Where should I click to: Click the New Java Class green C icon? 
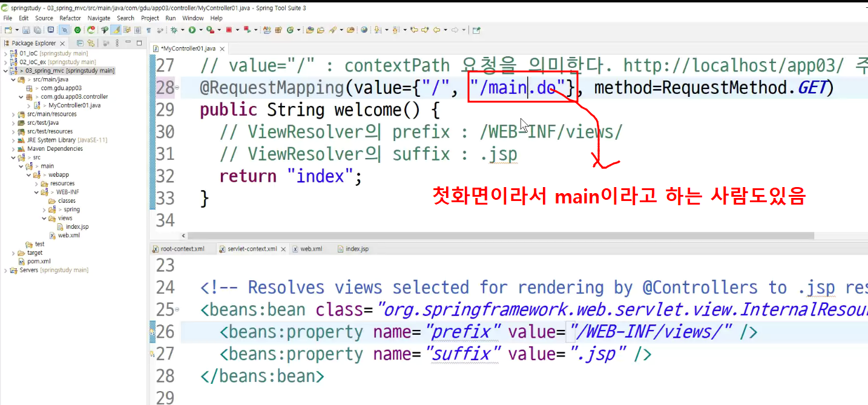click(x=290, y=30)
